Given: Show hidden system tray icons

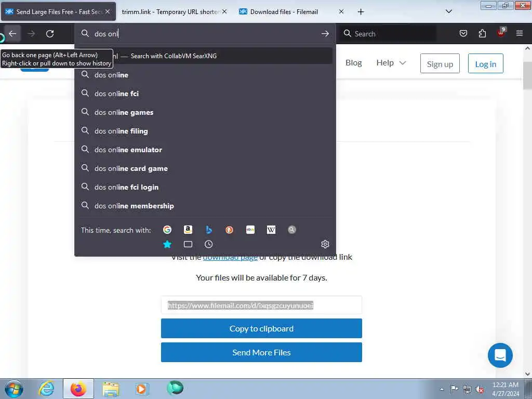Looking at the screenshot, I should [x=442, y=389].
